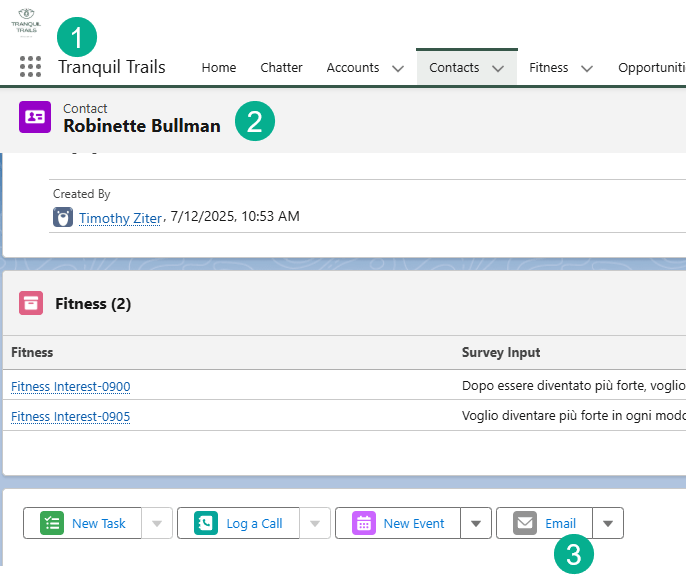Expand the Contacts tab chevron menu
The width and height of the screenshot is (686, 575).
click(498, 69)
